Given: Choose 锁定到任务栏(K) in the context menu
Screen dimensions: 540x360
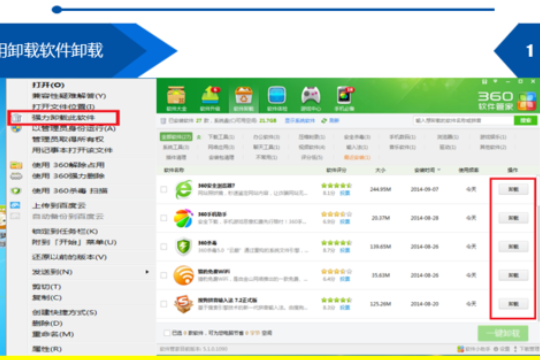Looking at the screenshot, I should 65,231.
